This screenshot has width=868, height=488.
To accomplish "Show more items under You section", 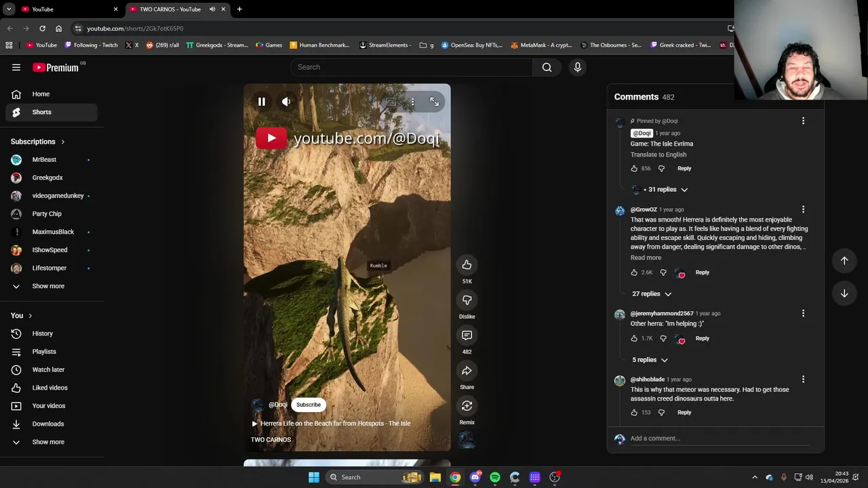I will pyautogui.click(x=52, y=442).
